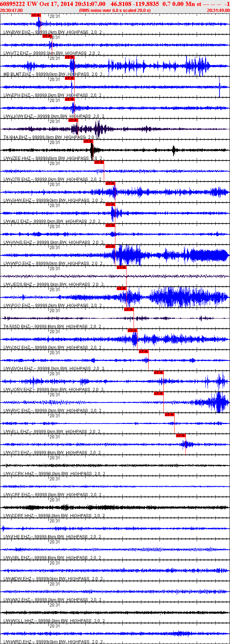Click the 'UW.VT2 EHZ' station label
The width and height of the screenshot is (230, 644).
16,53
